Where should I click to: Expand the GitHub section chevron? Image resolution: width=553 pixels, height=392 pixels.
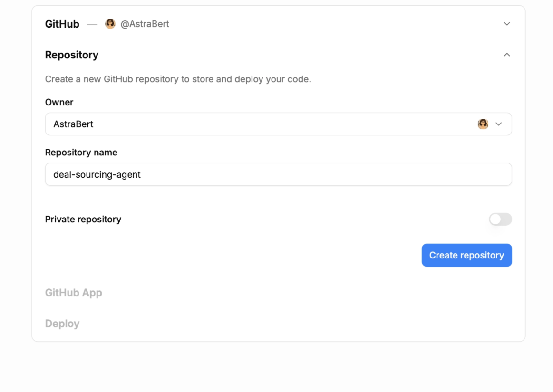[x=507, y=24]
